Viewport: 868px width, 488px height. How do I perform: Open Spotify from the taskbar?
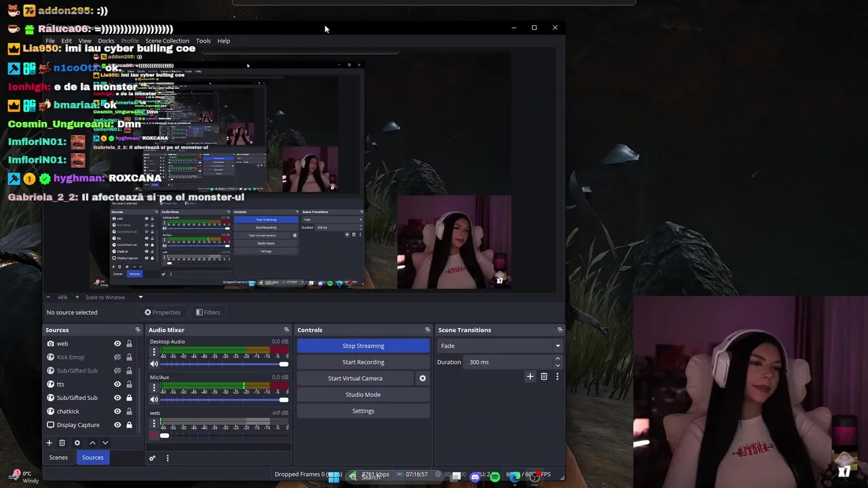click(x=494, y=477)
